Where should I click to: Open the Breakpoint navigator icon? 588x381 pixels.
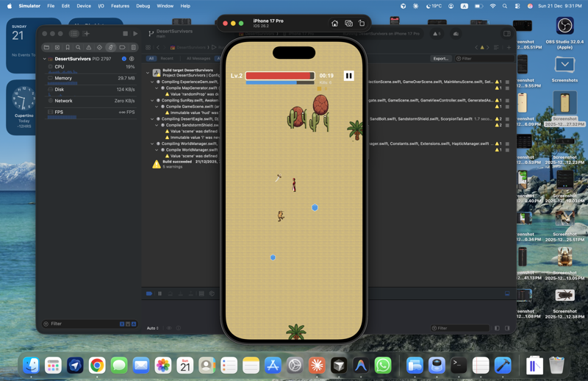click(x=122, y=48)
